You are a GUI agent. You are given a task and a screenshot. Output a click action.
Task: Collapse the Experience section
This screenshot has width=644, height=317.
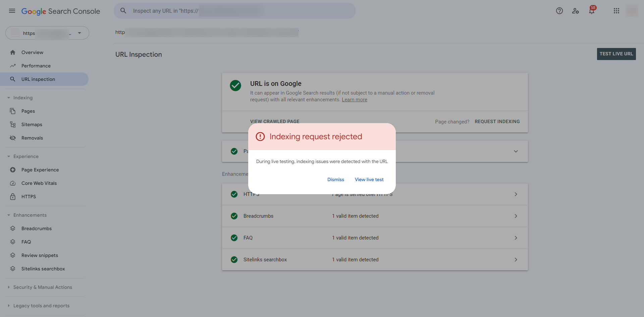click(x=9, y=156)
